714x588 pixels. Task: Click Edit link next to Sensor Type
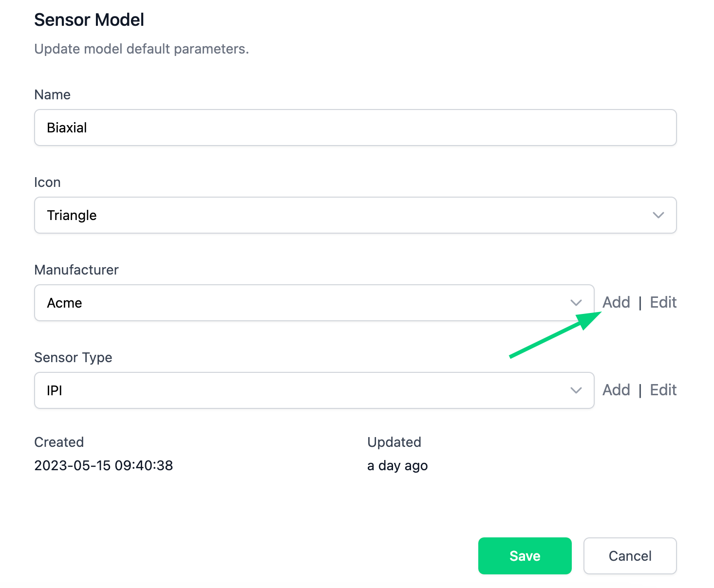click(x=663, y=390)
